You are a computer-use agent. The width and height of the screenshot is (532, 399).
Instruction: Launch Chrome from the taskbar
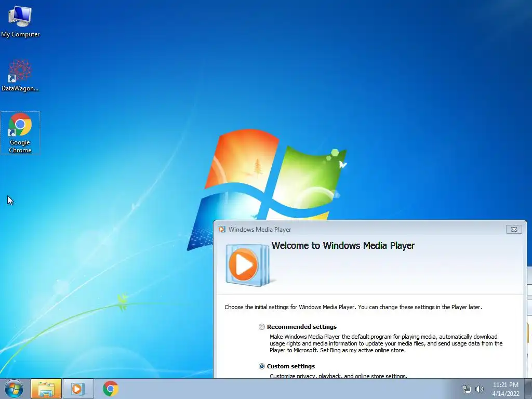111,389
